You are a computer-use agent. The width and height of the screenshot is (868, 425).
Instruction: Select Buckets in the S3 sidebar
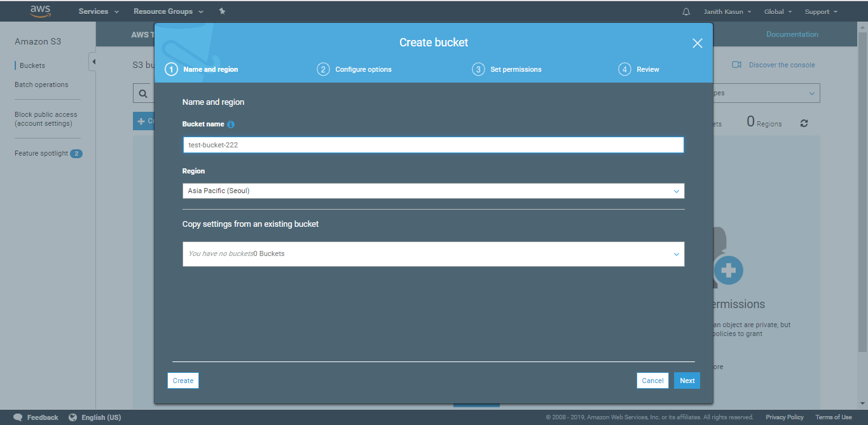(x=32, y=65)
